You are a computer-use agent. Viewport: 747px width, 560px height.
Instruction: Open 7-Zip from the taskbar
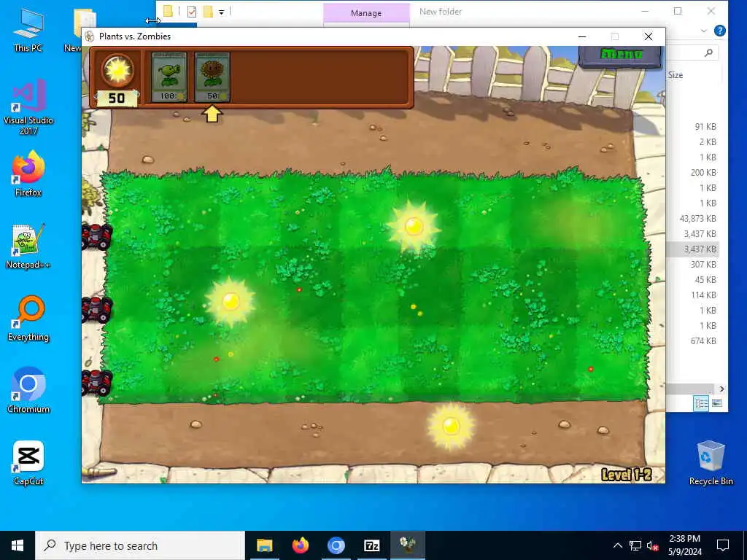[x=371, y=545]
